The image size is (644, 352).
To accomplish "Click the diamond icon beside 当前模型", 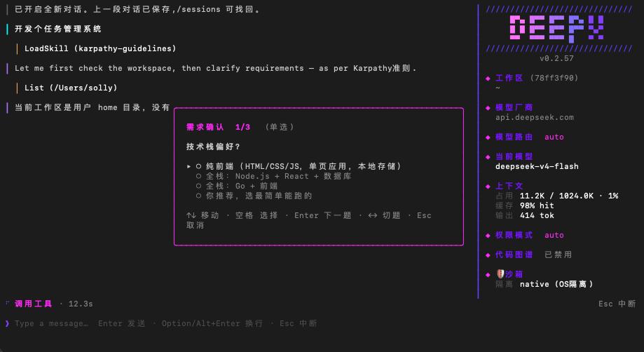I will coord(488,157).
